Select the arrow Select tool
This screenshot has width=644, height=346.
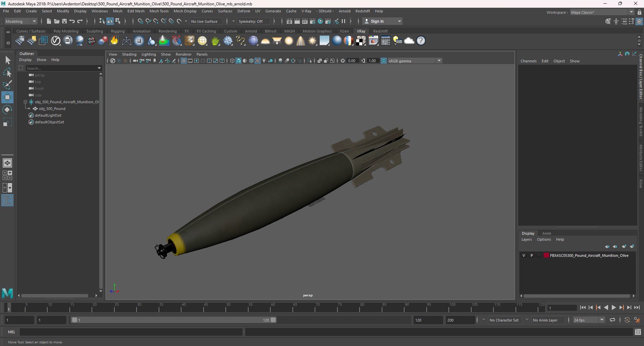click(7, 60)
